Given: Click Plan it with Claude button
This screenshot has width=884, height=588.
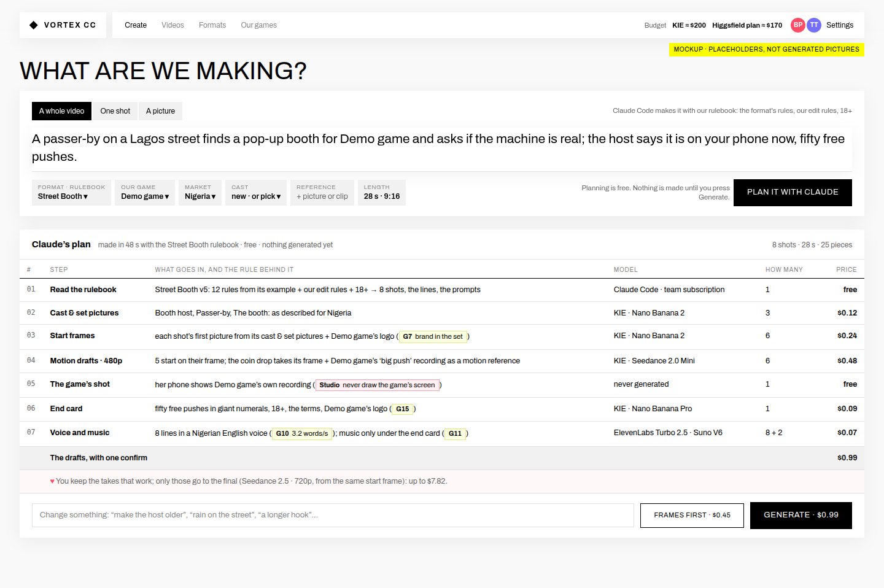Looking at the screenshot, I should tap(793, 192).
